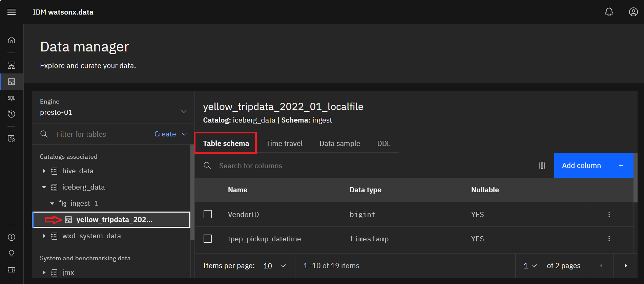This screenshot has height=284, width=644.
Task: Click the jmx catalog icon
Action: 54,273
